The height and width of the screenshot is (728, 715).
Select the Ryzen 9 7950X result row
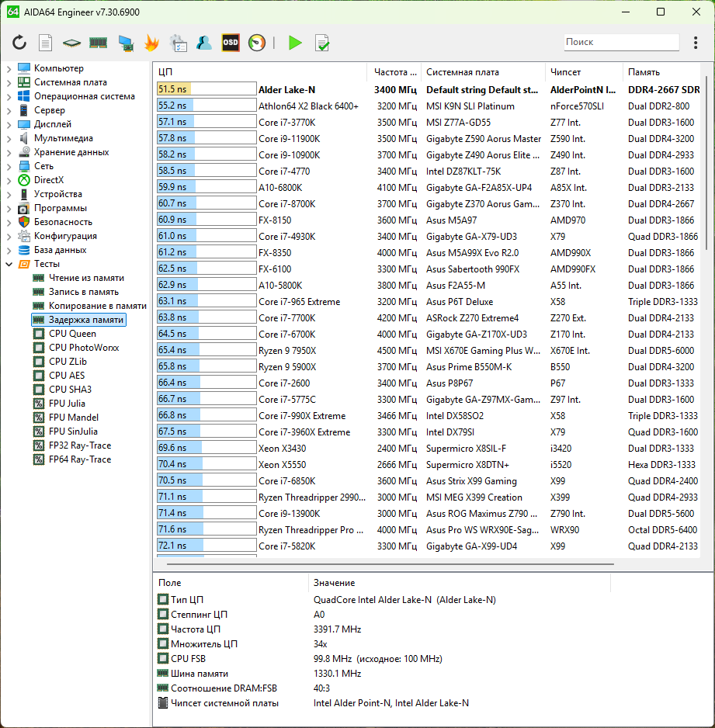tap(311, 351)
